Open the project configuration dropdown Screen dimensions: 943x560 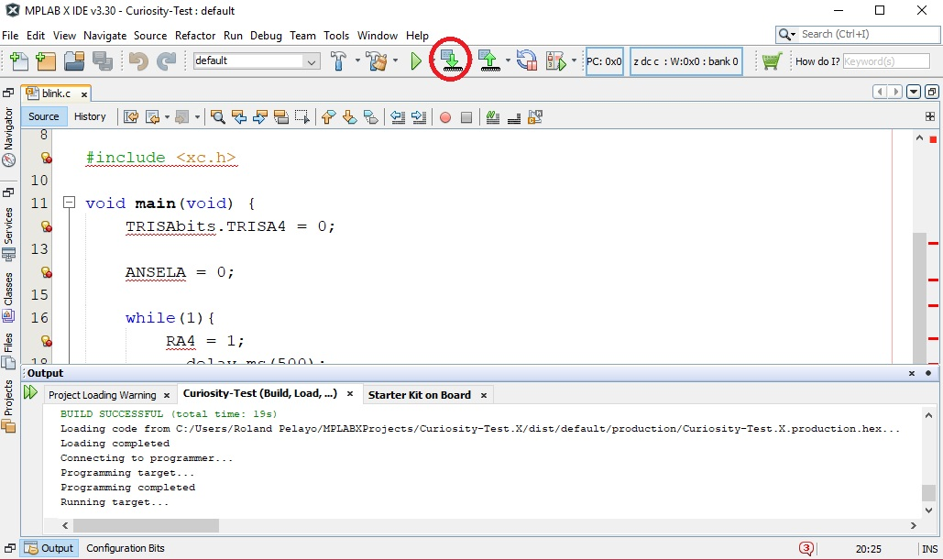tap(312, 61)
